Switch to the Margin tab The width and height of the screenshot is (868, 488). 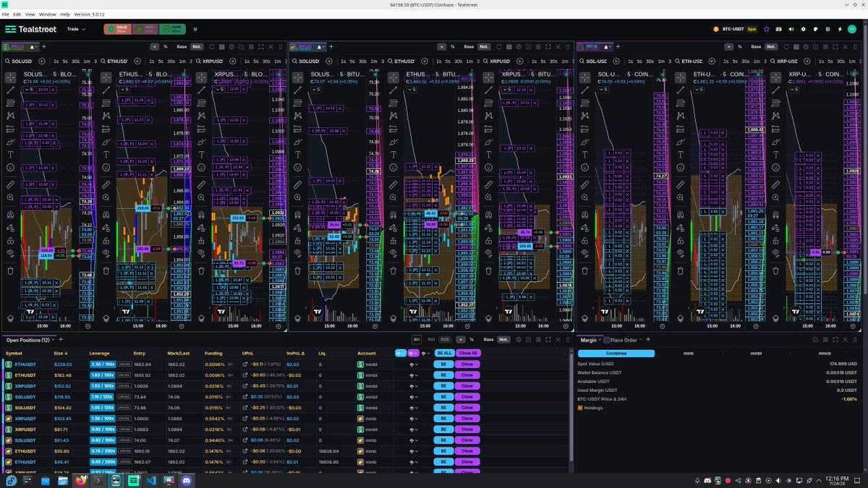[588, 340]
